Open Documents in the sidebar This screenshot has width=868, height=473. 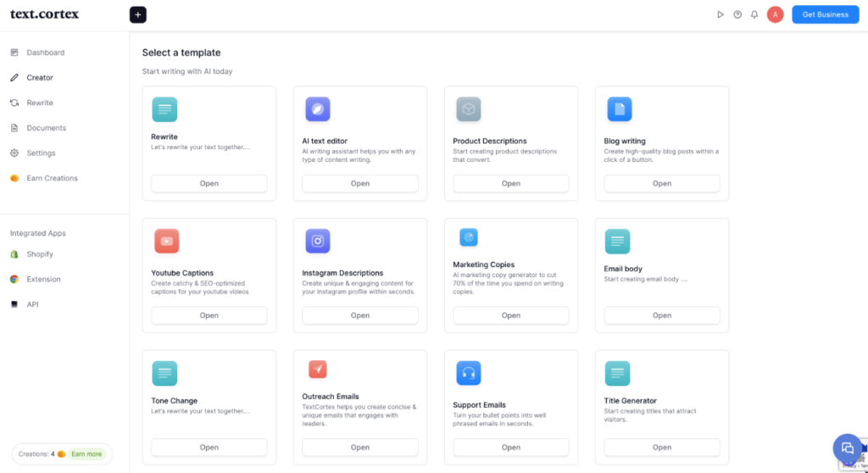coord(47,128)
